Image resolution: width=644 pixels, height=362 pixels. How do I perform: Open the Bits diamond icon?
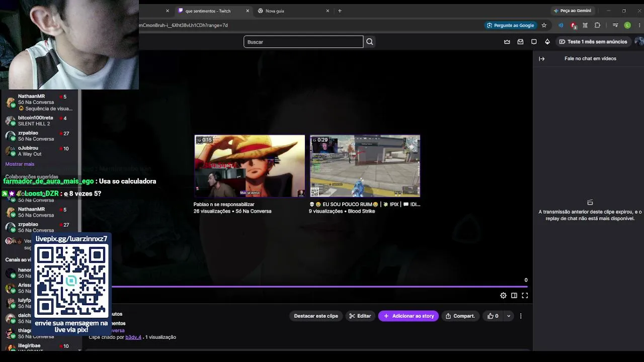pyautogui.click(x=547, y=42)
